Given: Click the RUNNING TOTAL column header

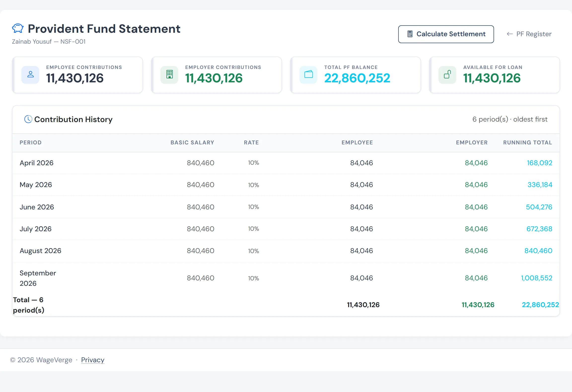Looking at the screenshot, I should (x=528, y=142).
